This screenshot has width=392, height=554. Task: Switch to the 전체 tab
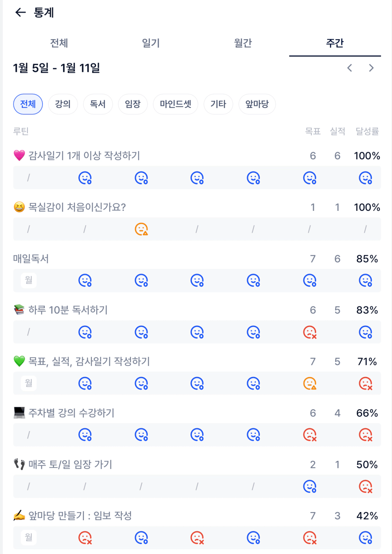point(59,43)
